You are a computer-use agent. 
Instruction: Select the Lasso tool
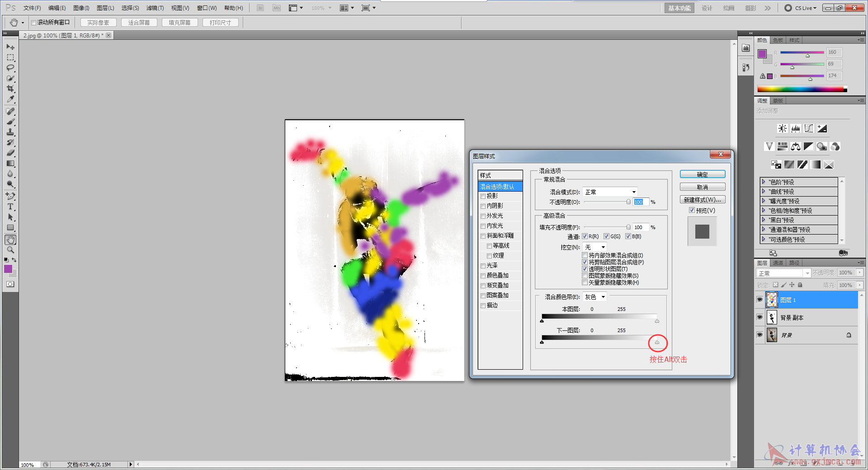click(10, 68)
